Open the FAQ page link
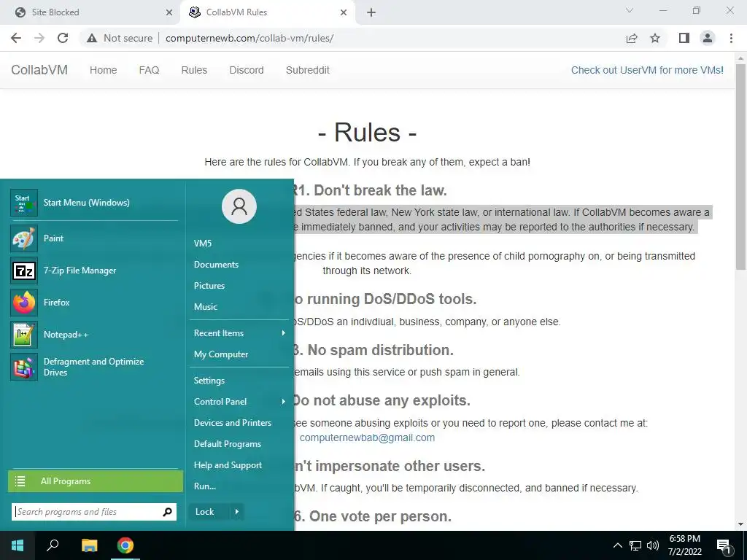 (x=149, y=70)
